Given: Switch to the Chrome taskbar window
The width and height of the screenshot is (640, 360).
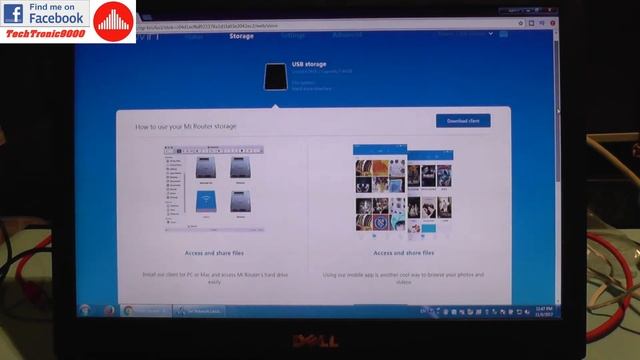Looking at the screenshot, I should (146, 311).
